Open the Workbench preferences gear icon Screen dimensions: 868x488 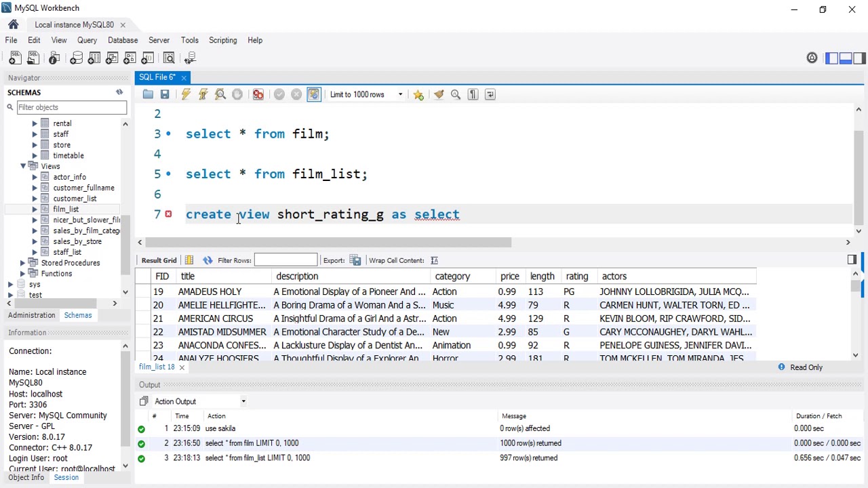812,58
